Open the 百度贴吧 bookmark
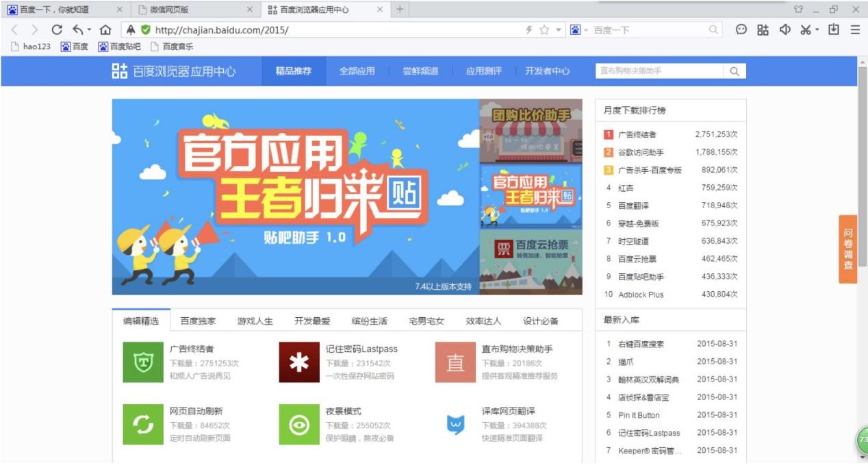 [119, 47]
